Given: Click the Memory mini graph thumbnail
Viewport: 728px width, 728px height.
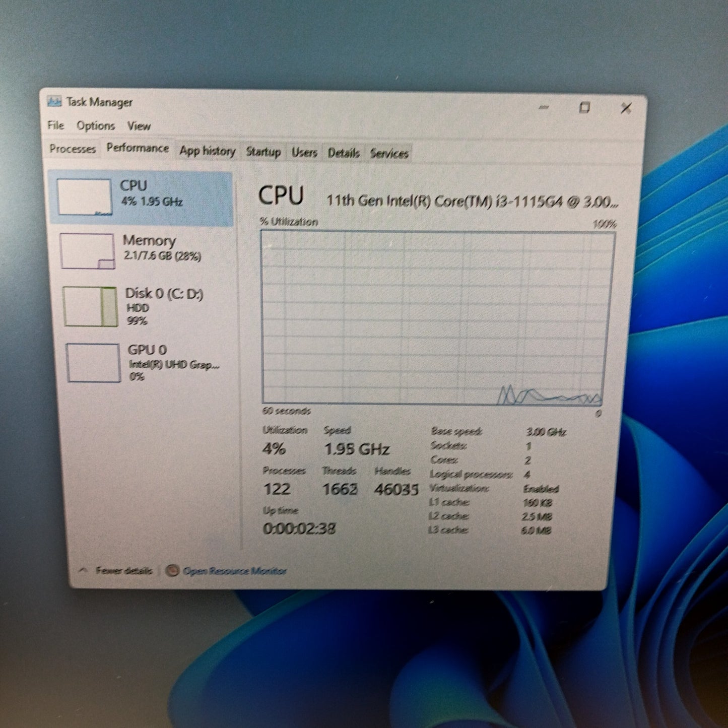Looking at the screenshot, I should [x=87, y=251].
